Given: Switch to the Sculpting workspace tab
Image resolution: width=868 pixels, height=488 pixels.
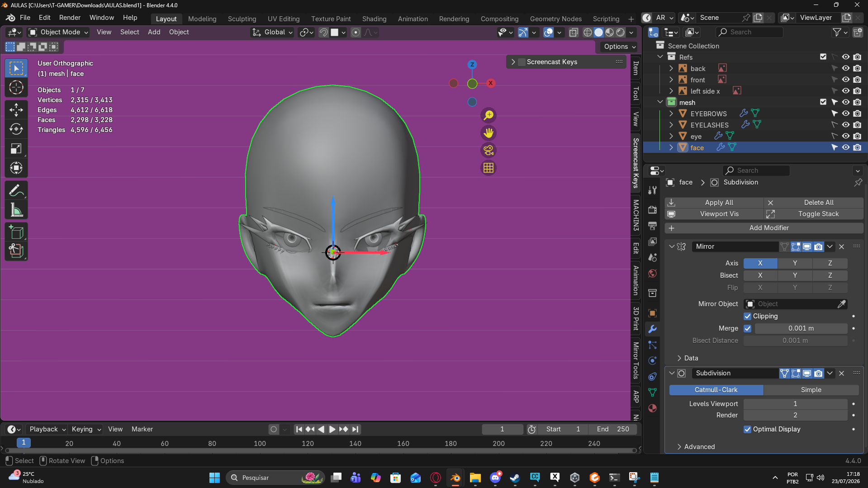Looking at the screenshot, I should tap(242, 19).
